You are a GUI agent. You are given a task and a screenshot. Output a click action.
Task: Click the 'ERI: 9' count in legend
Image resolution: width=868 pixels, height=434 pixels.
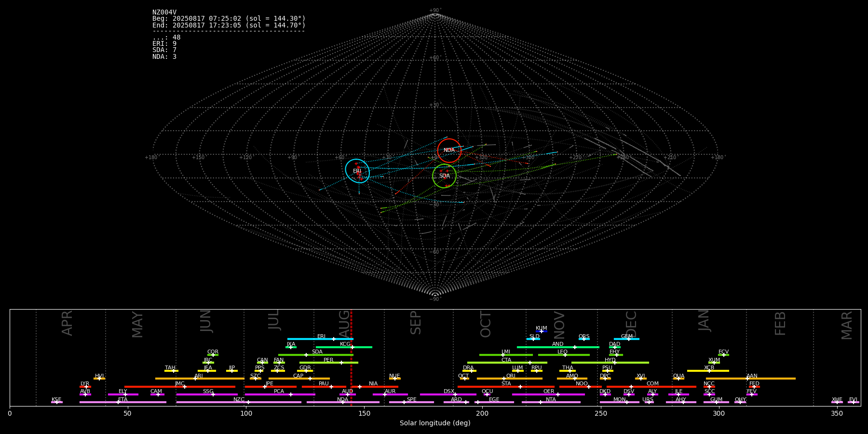(x=164, y=44)
